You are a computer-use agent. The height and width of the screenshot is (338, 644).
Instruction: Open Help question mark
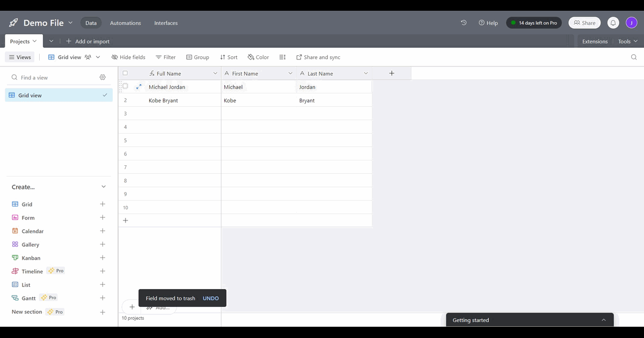pyautogui.click(x=488, y=23)
